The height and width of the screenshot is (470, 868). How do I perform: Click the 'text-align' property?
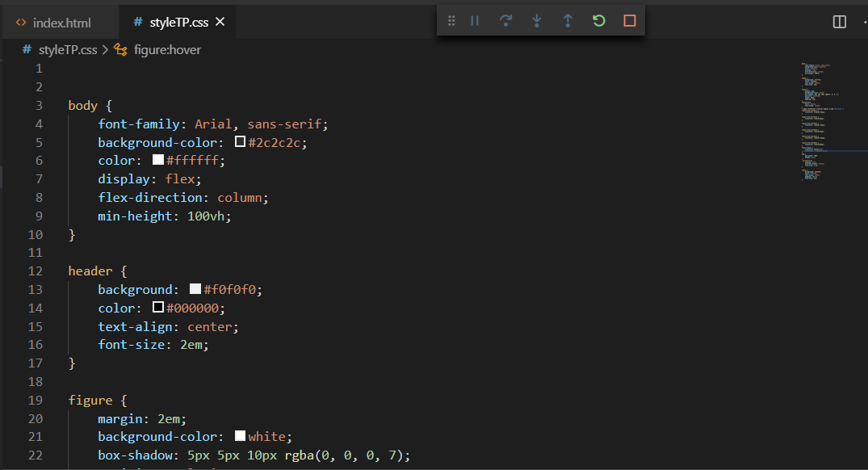[135, 326]
